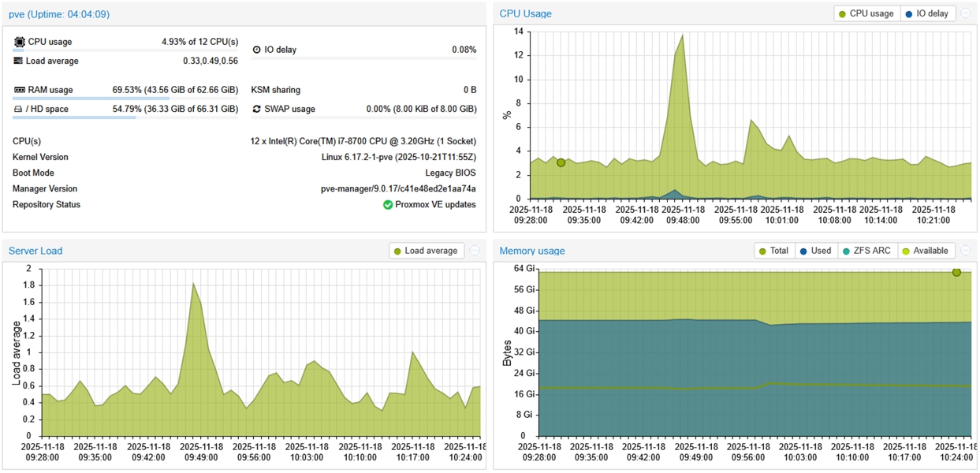Click the disk icon beside HD space
The width and height of the screenshot is (980, 473).
point(18,109)
